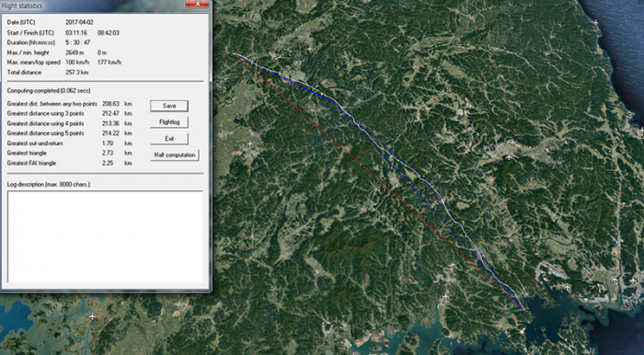Click the 212.47 three-point distance value
The height and width of the screenshot is (355, 644).
(x=110, y=114)
